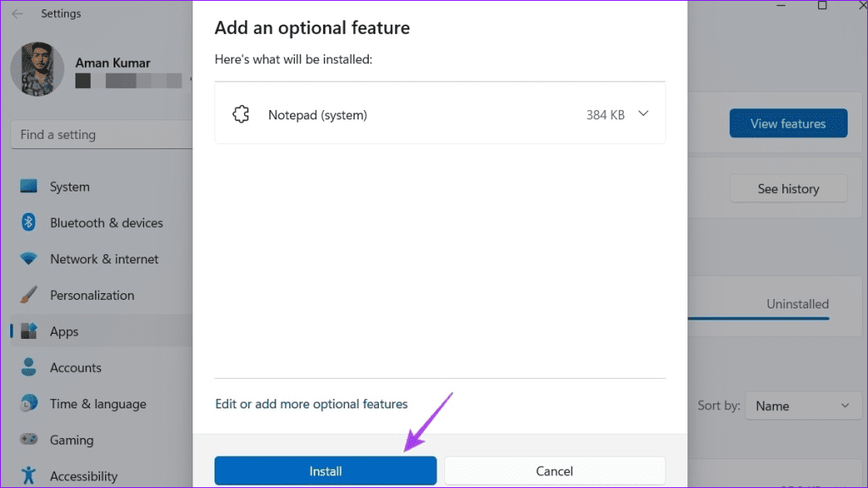This screenshot has width=868, height=488.
Task: Open System settings from the sidebar
Action: click(69, 186)
